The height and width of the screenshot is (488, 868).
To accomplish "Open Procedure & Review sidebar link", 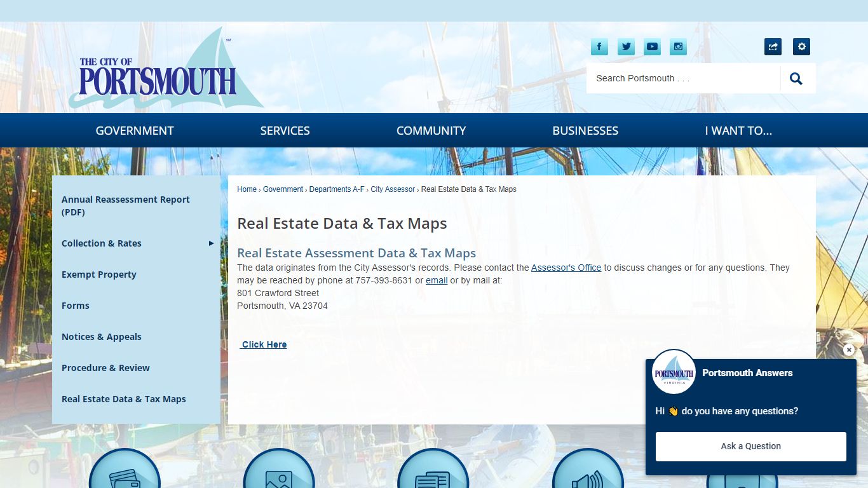I will (x=105, y=368).
